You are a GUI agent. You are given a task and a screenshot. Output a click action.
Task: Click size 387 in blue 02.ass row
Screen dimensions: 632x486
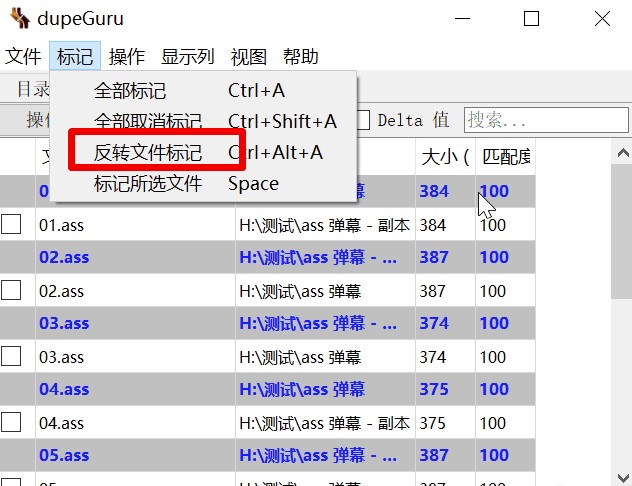[434, 258]
